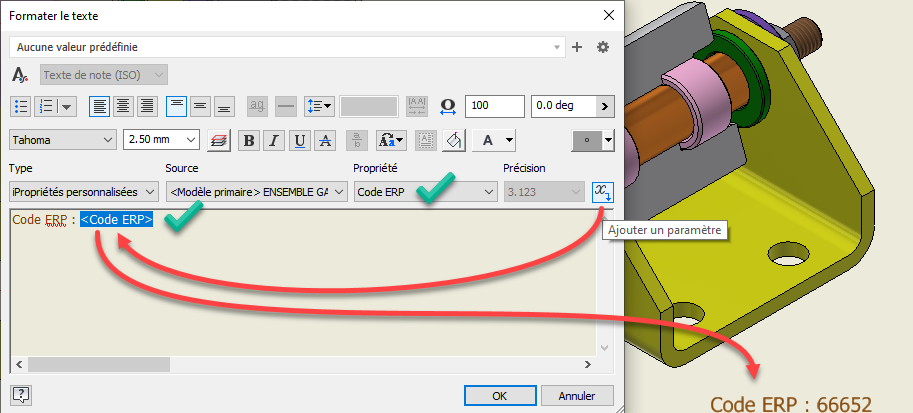
Task: Click the bulleted list icon
Action: (21, 106)
